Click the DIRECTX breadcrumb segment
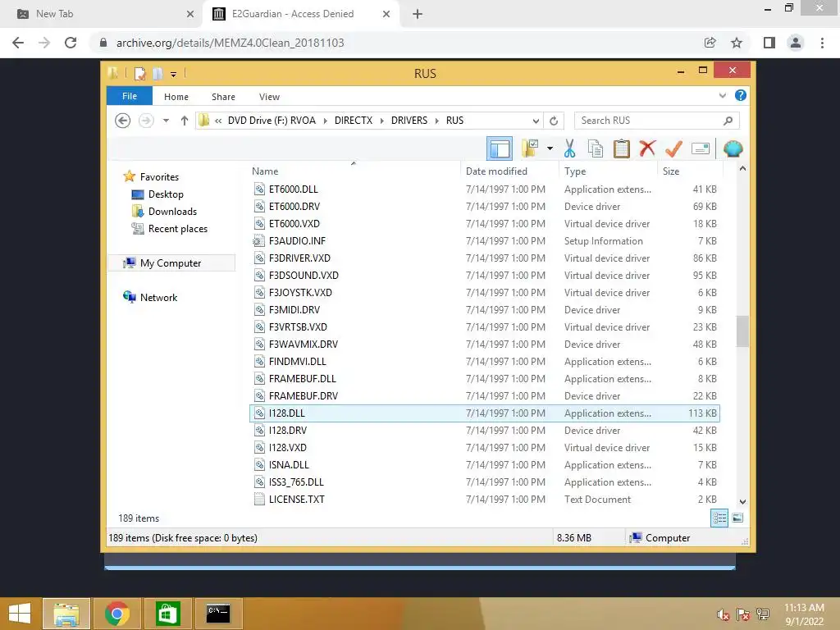This screenshot has height=630, width=840. point(353,121)
